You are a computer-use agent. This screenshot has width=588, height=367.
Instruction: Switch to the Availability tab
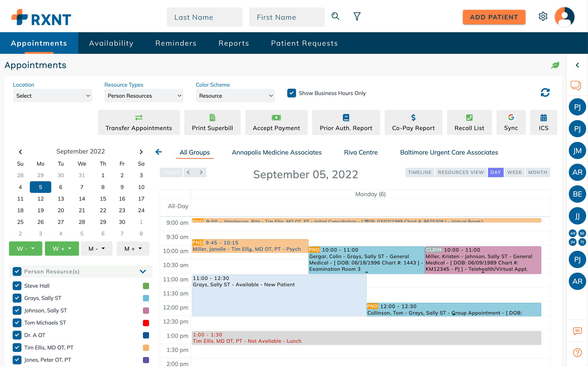[111, 43]
